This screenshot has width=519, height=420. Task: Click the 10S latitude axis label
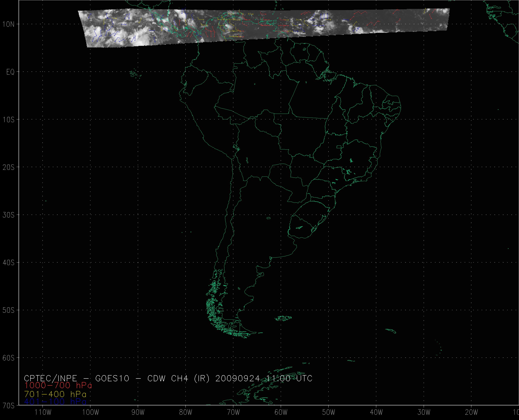tap(9, 120)
